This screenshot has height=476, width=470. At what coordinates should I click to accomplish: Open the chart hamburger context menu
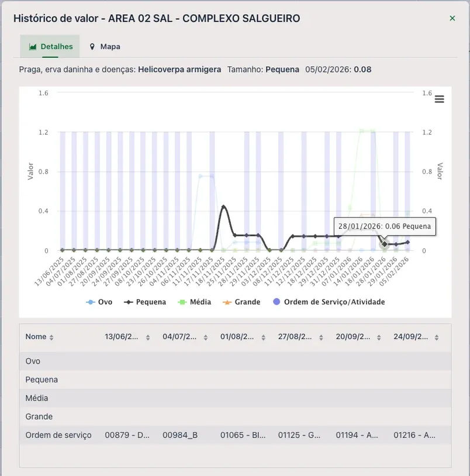coord(439,99)
